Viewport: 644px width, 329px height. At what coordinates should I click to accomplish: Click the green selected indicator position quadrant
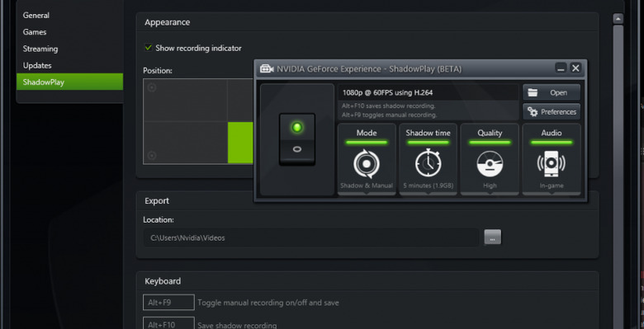point(241,143)
